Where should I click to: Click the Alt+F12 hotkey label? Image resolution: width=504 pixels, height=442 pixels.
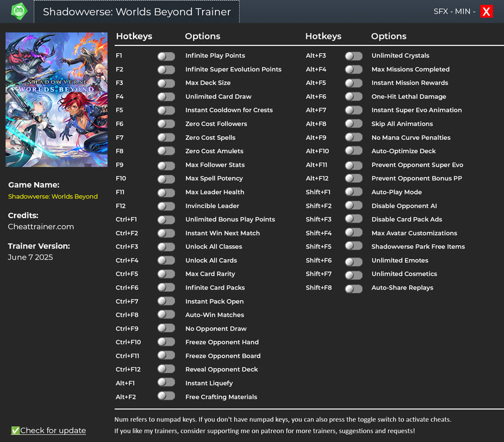point(317,178)
